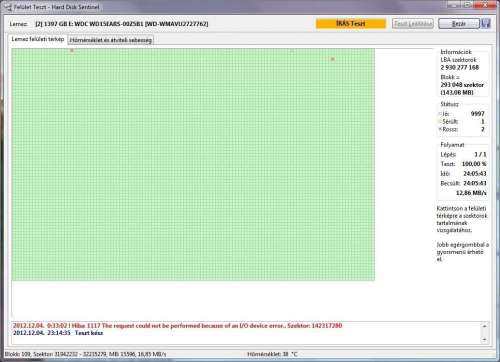Viewport: 500px width, 362px height.
Task: Click the "Rossz" count value "2"
Action: (x=483, y=129)
